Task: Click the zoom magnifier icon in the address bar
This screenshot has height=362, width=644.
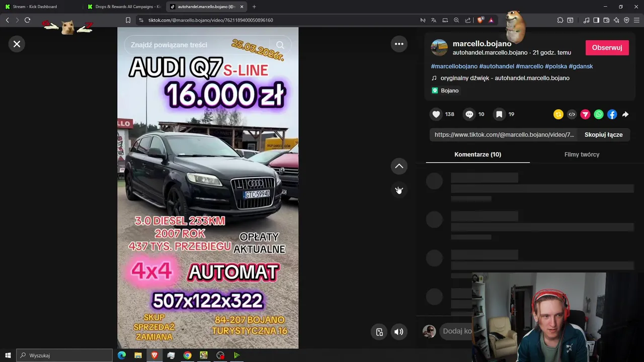Action: click(x=456, y=20)
